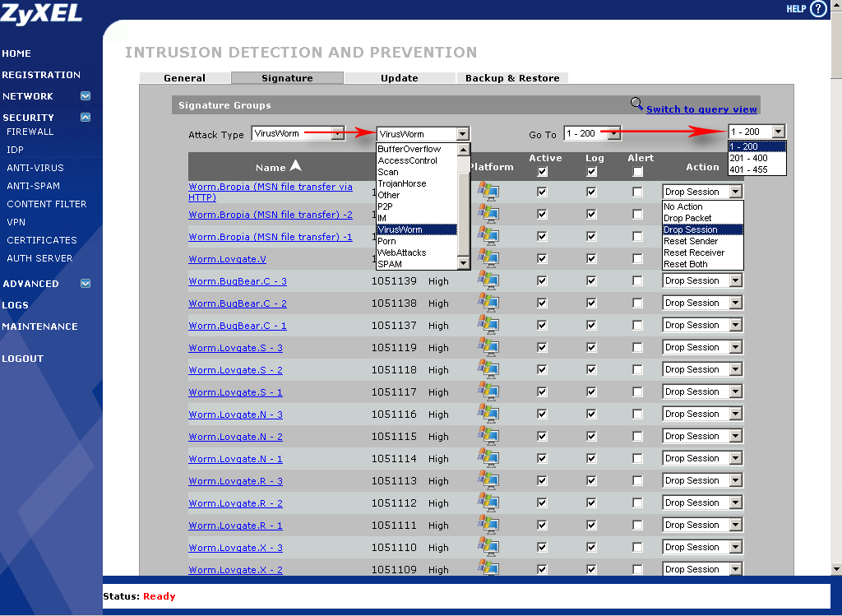Open Action dropdown for Worm.Lovgate.N - 1

[x=702, y=458]
